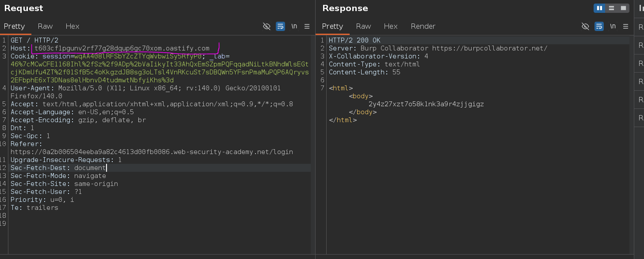Click the 'Referer:' header name
Viewport: 644px width, 259px height.
pyautogui.click(x=27, y=144)
